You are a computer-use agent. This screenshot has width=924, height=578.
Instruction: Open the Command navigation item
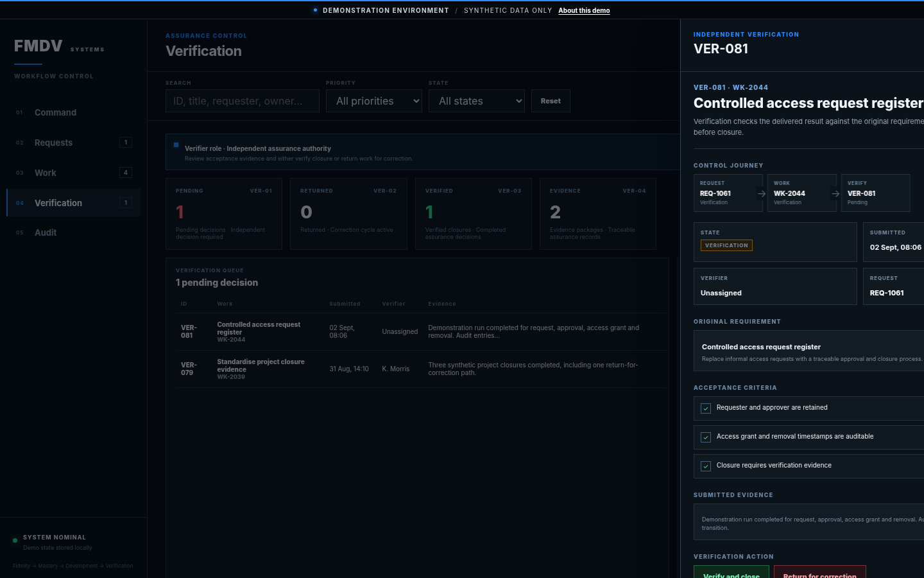(x=73, y=112)
